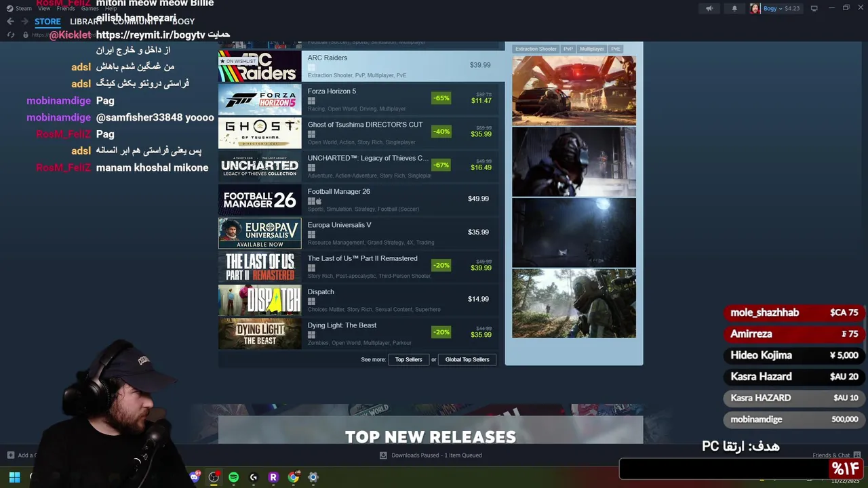Open Friends & Chat panel
Viewport: 868px width, 488px height.
coord(836,455)
